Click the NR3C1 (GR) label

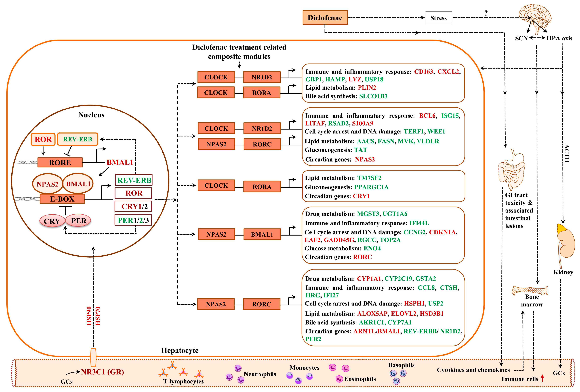point(102,372)
